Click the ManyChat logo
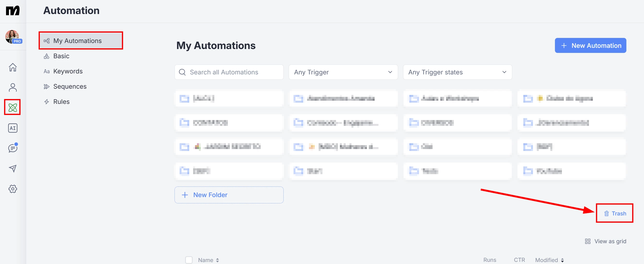The width and height of the screenshot is (644, 264). pyautogui.click(x=13, y=11)
